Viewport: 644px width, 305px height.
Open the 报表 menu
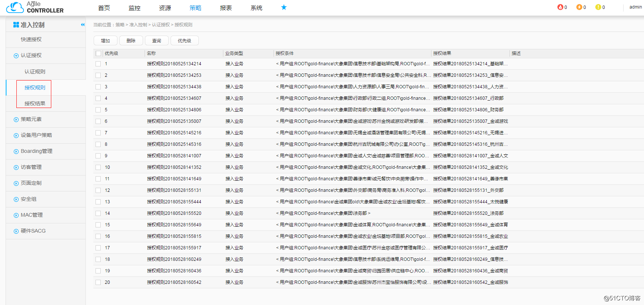[x=226, y=8]
